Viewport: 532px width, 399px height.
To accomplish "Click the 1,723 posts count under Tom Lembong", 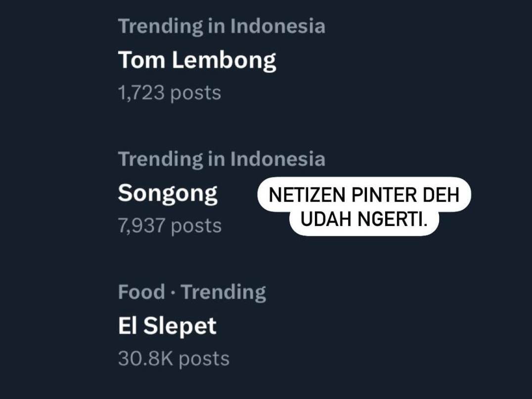I will pyautogui.click(x=169, y=91).
